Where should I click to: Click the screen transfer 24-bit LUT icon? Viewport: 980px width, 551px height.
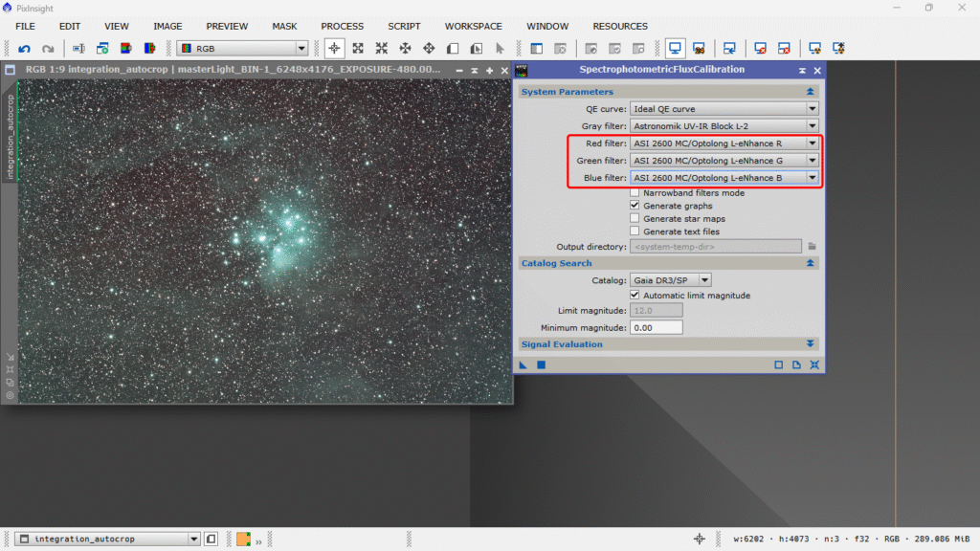coord(699,48)
